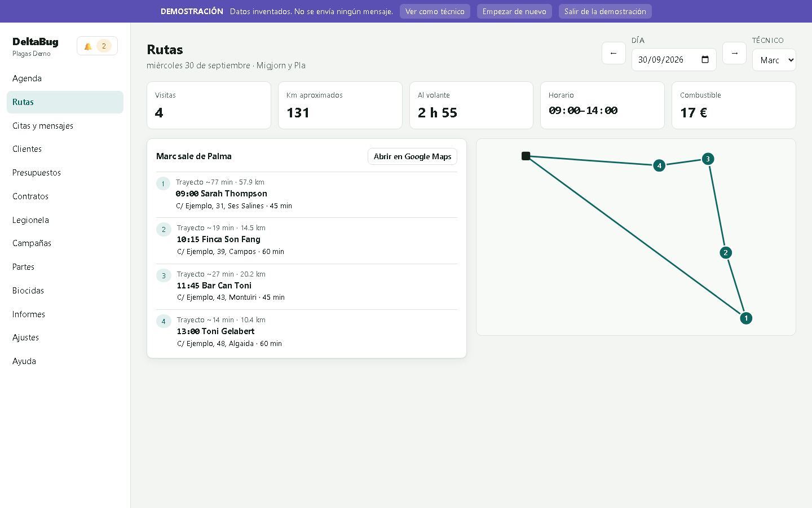Viewport: 812px width, 508px height.
Task: Open Ayuda help page
Action: (65, 361)
